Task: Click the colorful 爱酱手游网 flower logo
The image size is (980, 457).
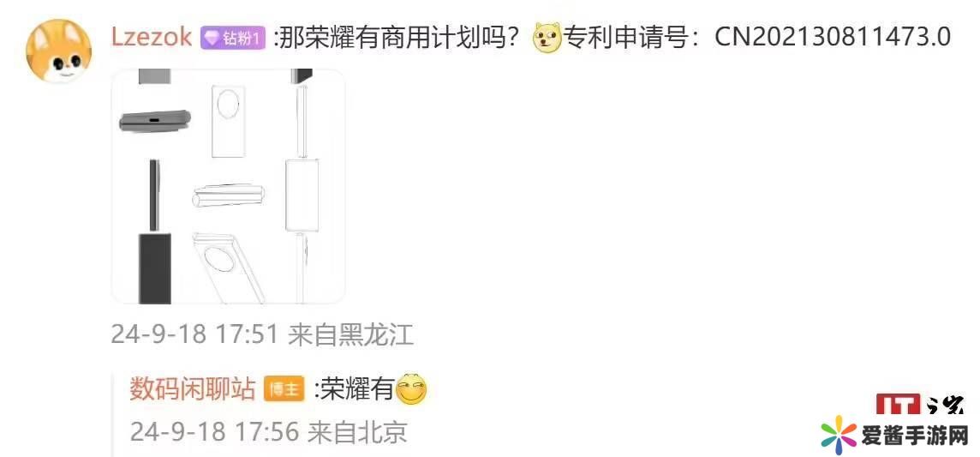Action: pyautogui.click(x=839, y=435)
